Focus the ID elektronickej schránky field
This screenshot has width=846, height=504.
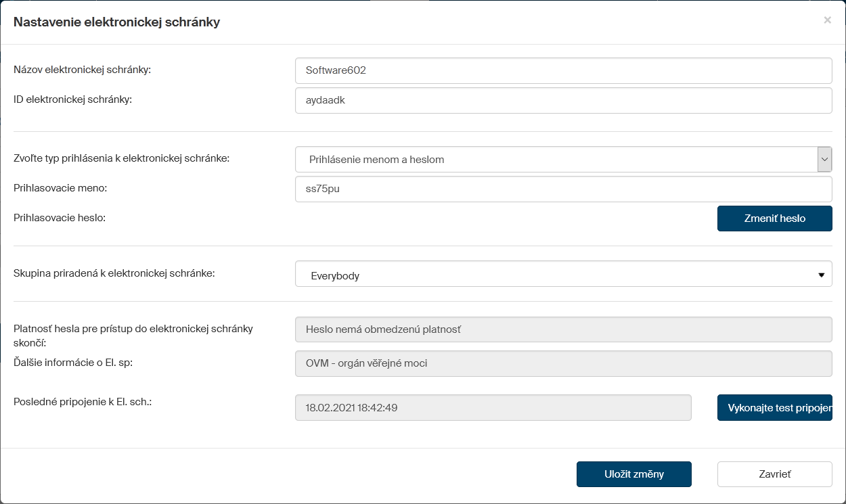click(563, 100)
